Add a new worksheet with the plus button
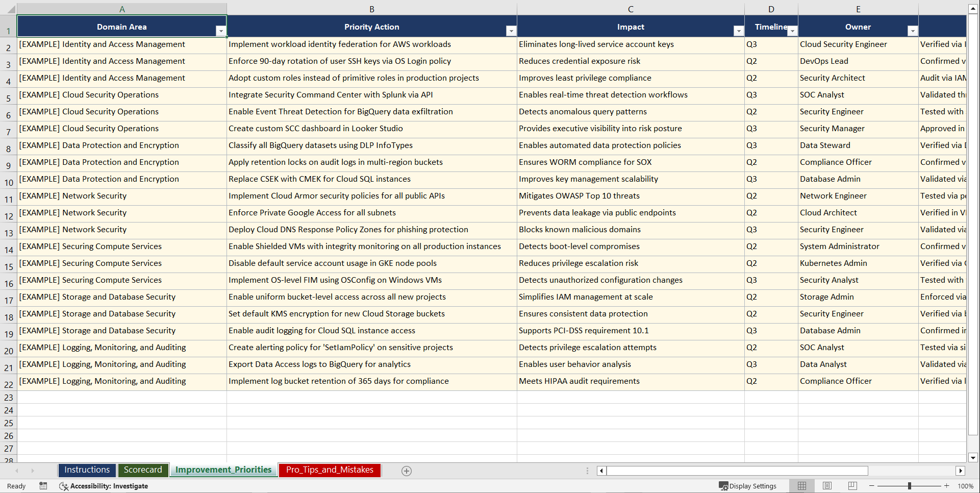Screen dimensions: 980x493 [406, 471]
